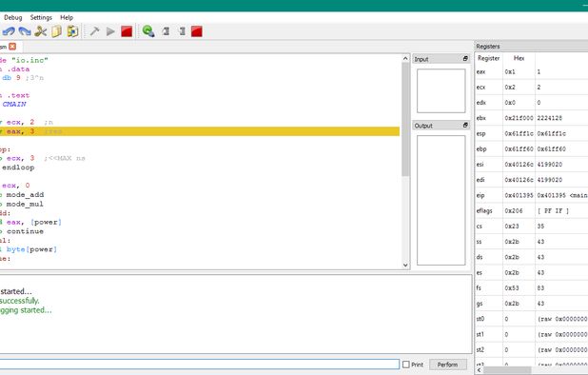
Task: Run the program with the play icon
Action: pyautogui.click(x=110, y=31)
